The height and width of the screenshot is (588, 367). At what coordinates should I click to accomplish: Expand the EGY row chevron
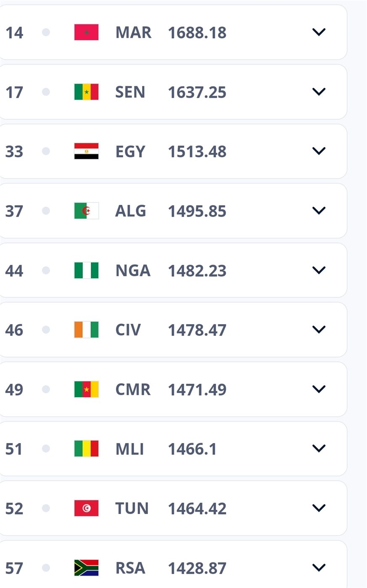[x=319, y=151]
